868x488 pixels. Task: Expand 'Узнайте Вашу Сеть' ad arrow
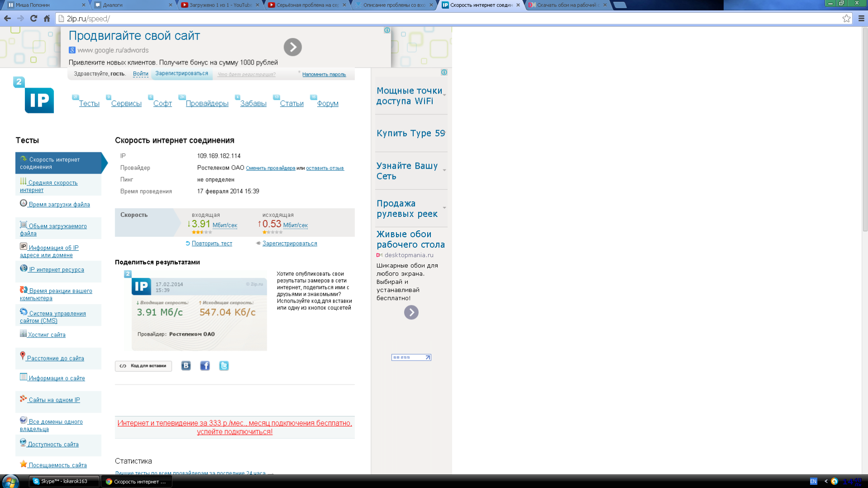[x=444, y=170]
